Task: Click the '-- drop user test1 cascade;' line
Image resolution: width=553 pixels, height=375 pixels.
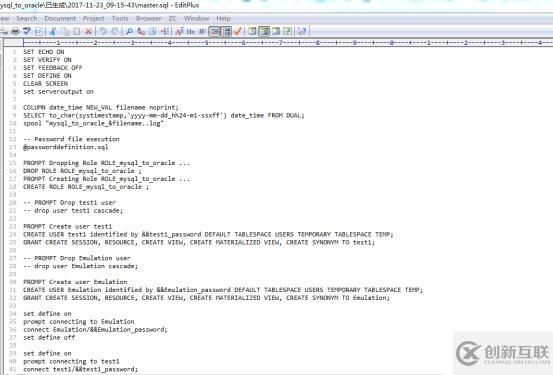Action: pyautogui.click(x=73, y=211)
